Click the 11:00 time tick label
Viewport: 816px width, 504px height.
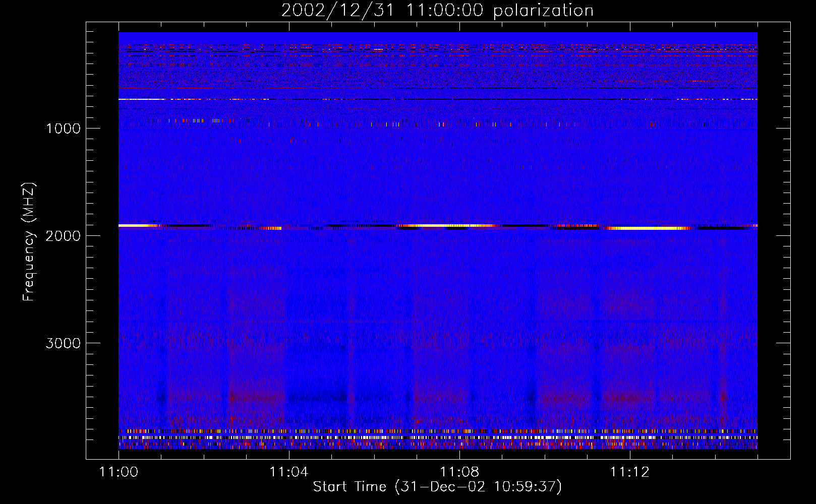[x=119, y=472]
